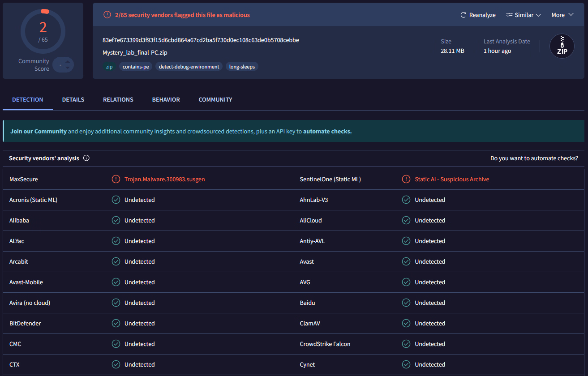Click the Baidu undetected checkmark icon
588x376 pixels.
[x=406, y=303]
